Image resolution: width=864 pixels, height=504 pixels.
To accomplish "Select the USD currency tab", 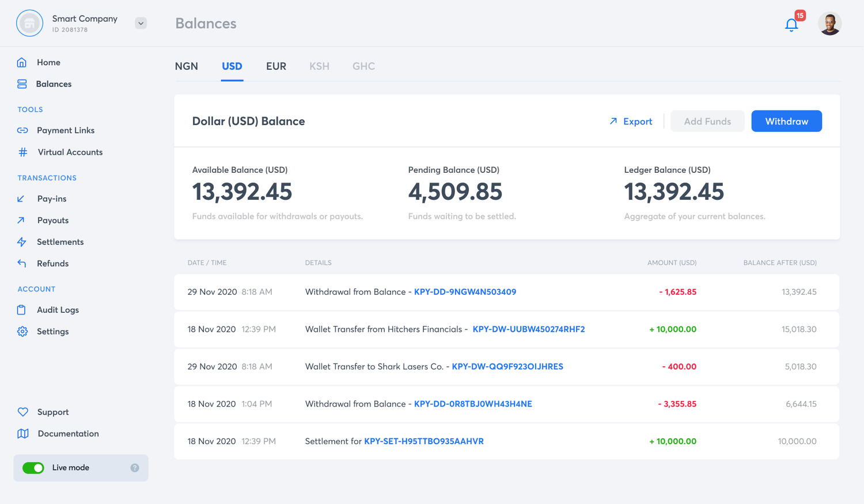I will pyautogui.click(x=232, y=66).
